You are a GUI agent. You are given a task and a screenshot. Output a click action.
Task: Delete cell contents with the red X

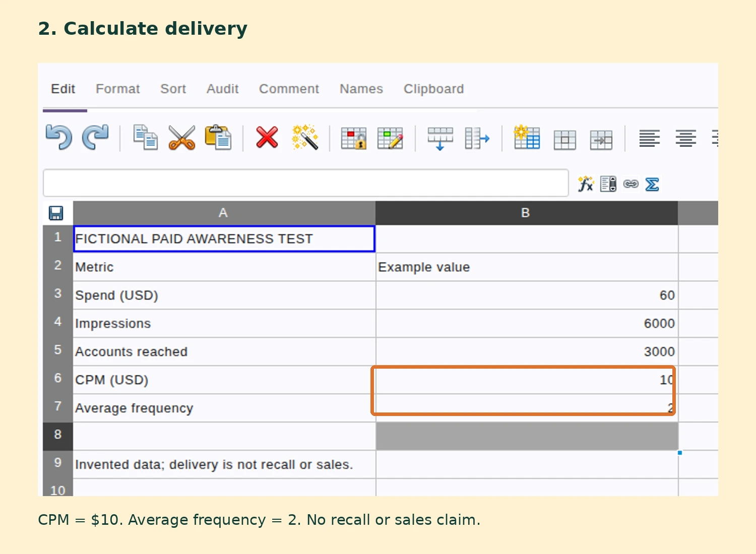267,137
